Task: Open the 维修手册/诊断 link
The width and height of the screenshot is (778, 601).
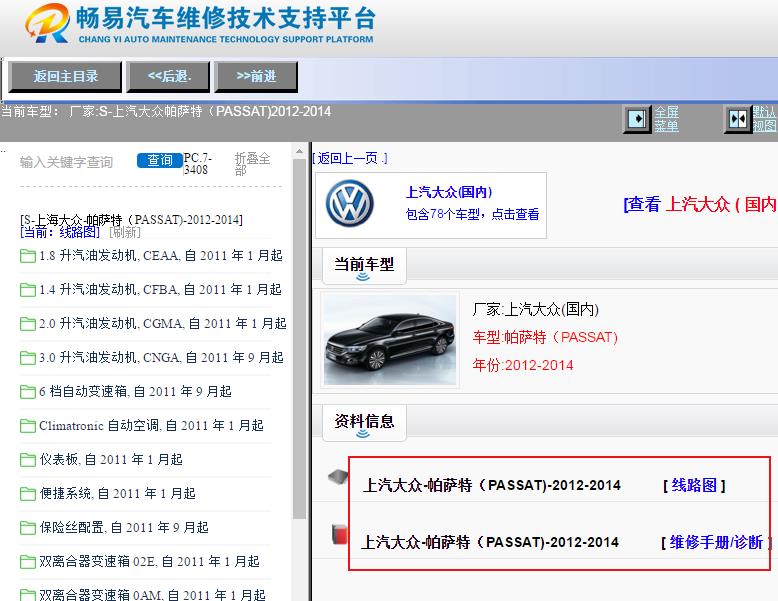Action: [716, 542]
